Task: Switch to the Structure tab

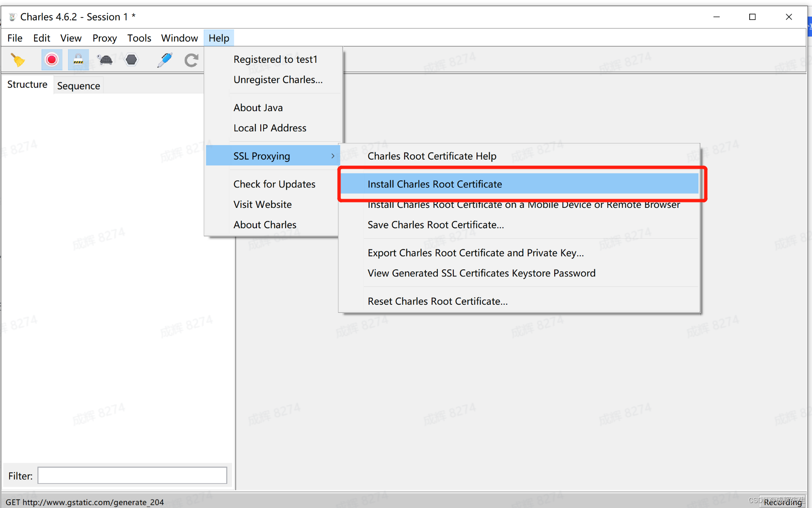Action: click(27, 84)
